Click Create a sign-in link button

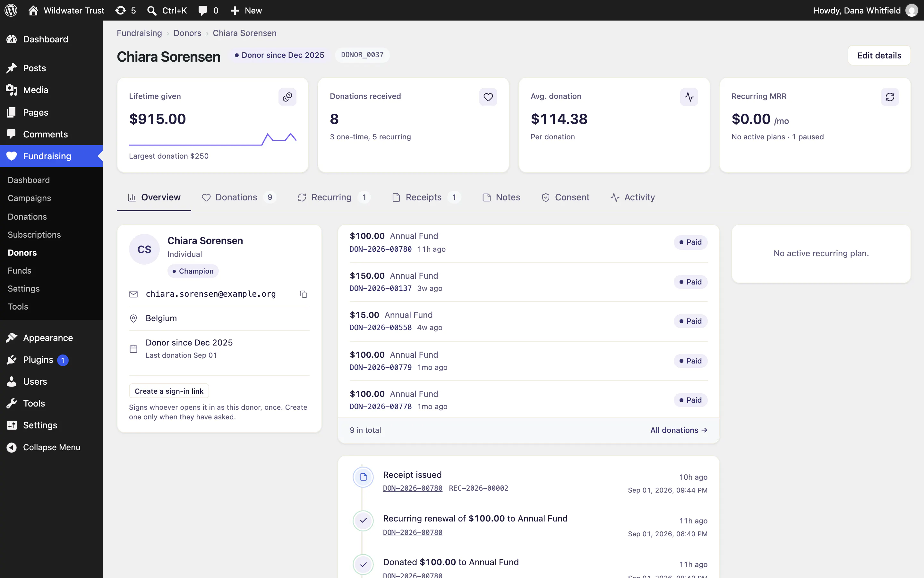click(x=169, y=391)
